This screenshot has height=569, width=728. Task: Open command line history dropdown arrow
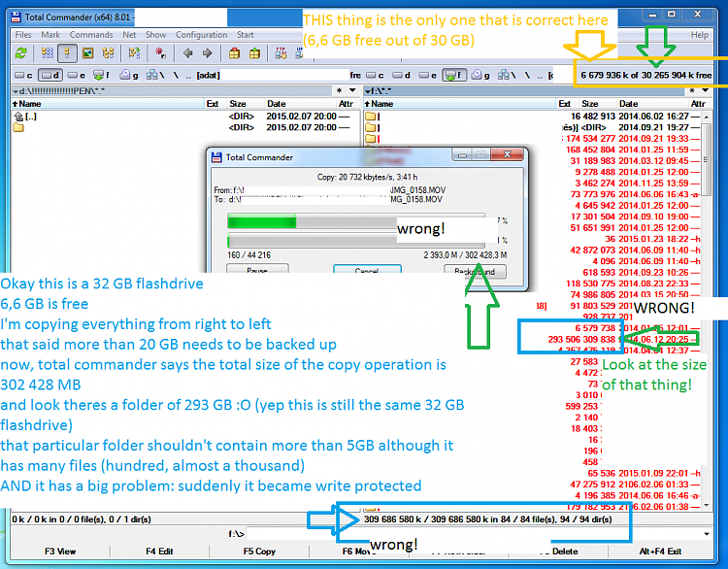tap(707, 534)
